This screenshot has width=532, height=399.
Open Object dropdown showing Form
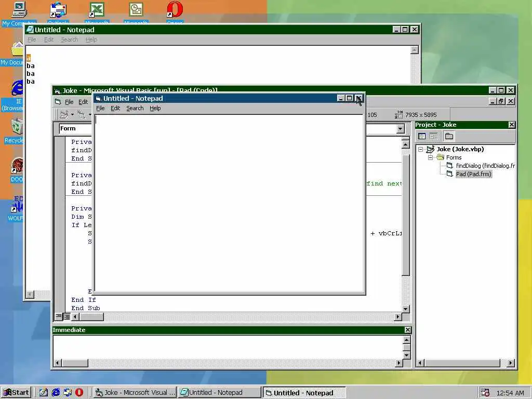[75, 129]
